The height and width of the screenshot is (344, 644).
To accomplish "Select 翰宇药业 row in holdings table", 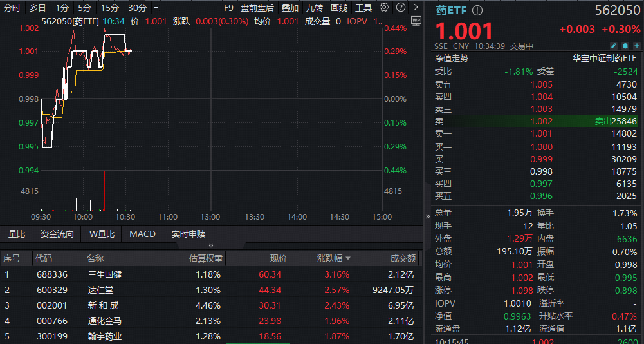I will 211,337.
